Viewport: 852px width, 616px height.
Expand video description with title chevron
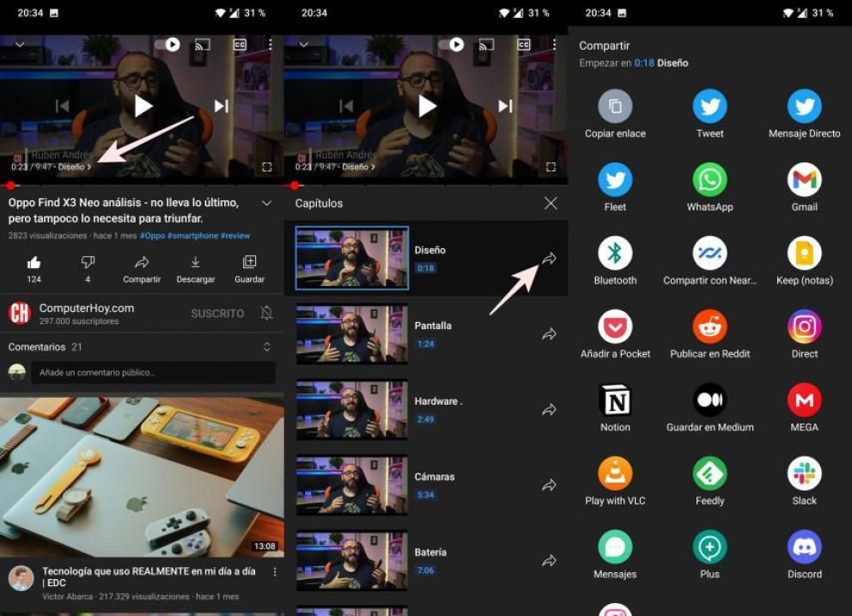267,204
